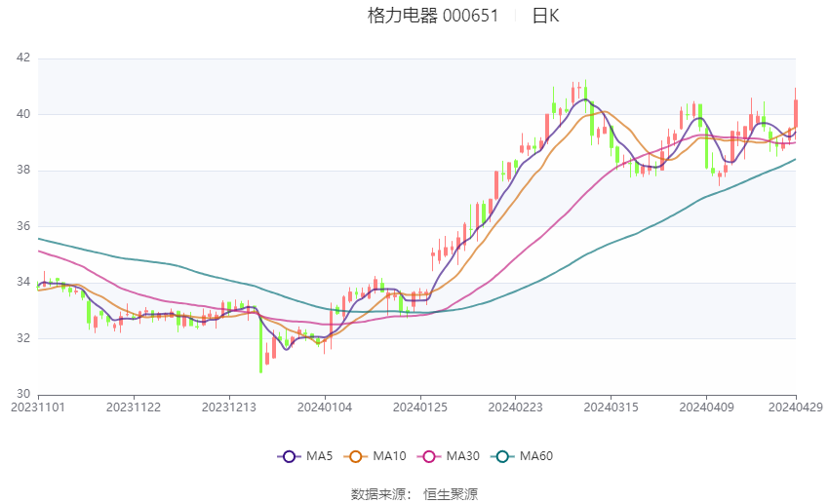Click x-axis date label 20231101
This screenshot has height=504, width=829.
pyautogui.click(x=38, y=407)
